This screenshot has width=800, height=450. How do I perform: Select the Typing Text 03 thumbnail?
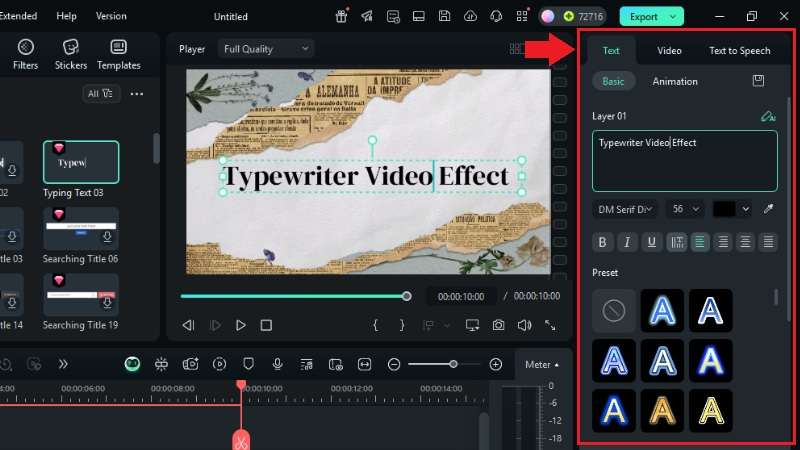(81, 162)
